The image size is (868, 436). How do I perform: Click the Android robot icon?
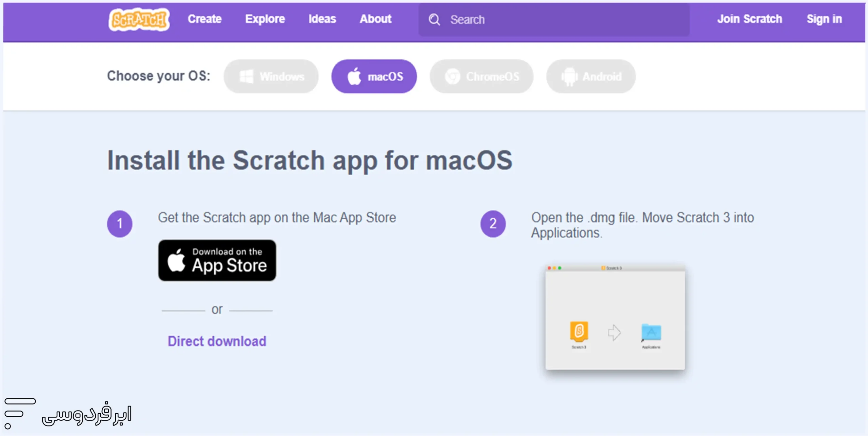point(570,76)
